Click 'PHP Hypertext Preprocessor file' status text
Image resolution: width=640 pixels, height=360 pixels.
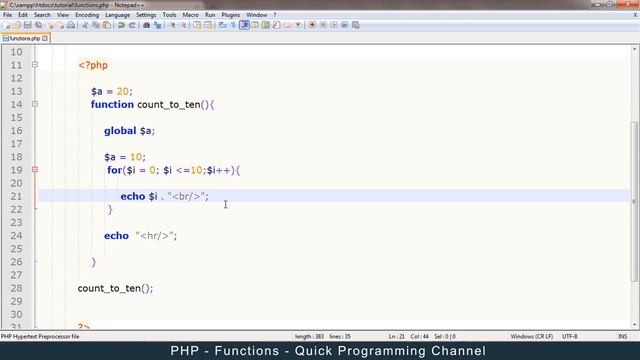pos(40,337)
